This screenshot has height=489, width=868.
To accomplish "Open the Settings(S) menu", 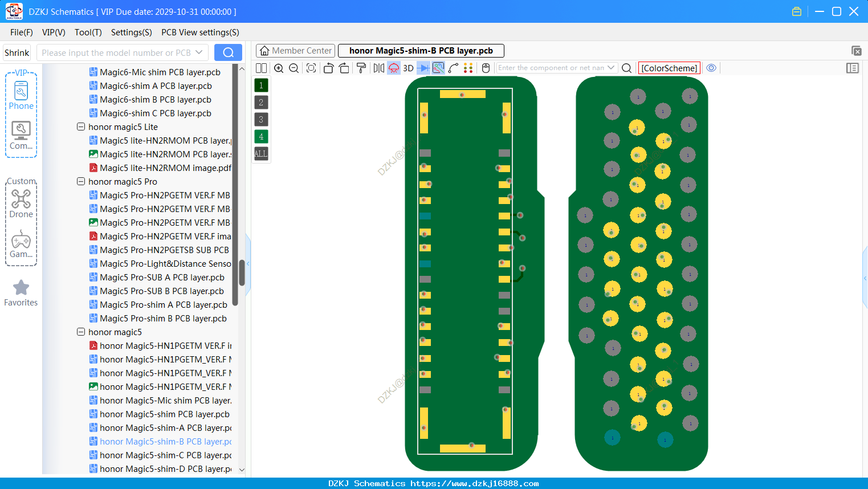I will pos(132,32).
